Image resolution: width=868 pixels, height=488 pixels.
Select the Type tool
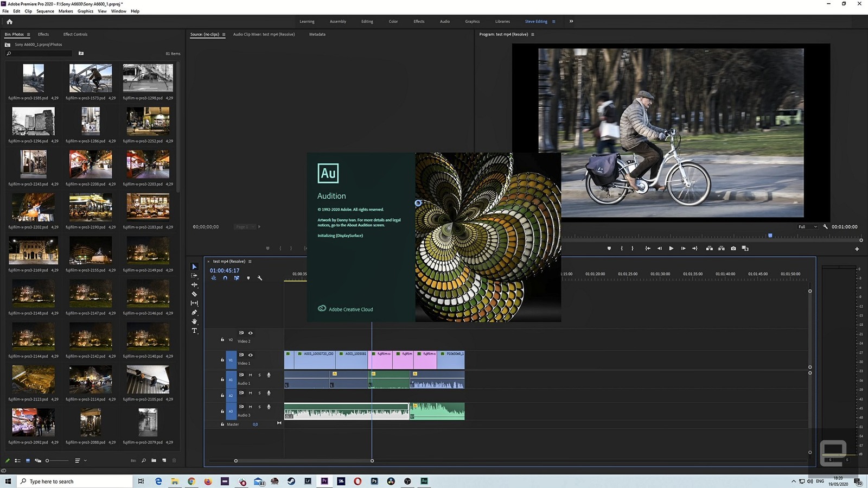click(x=194, y=331)
